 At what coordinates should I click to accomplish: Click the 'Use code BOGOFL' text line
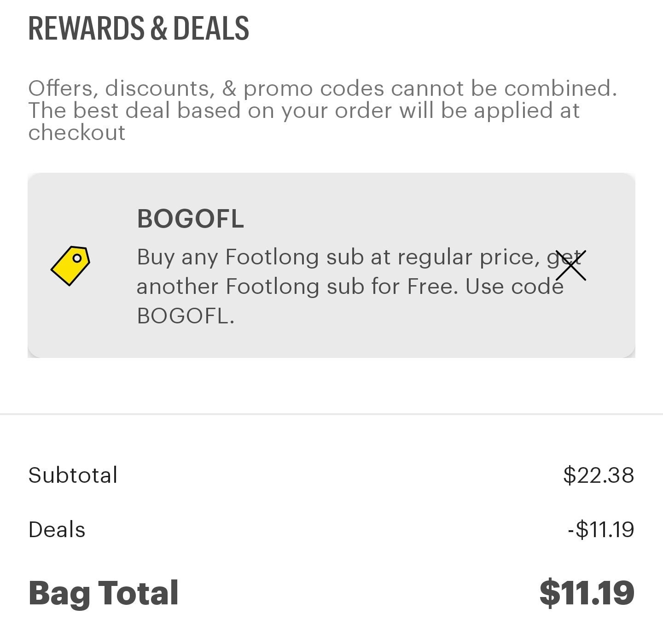coord(514,287)
